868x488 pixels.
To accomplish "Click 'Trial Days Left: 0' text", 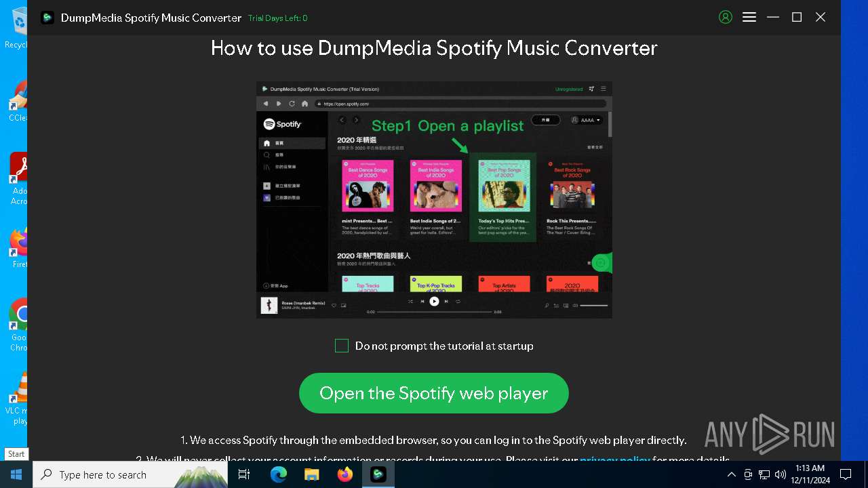I will tap(278, 18).
